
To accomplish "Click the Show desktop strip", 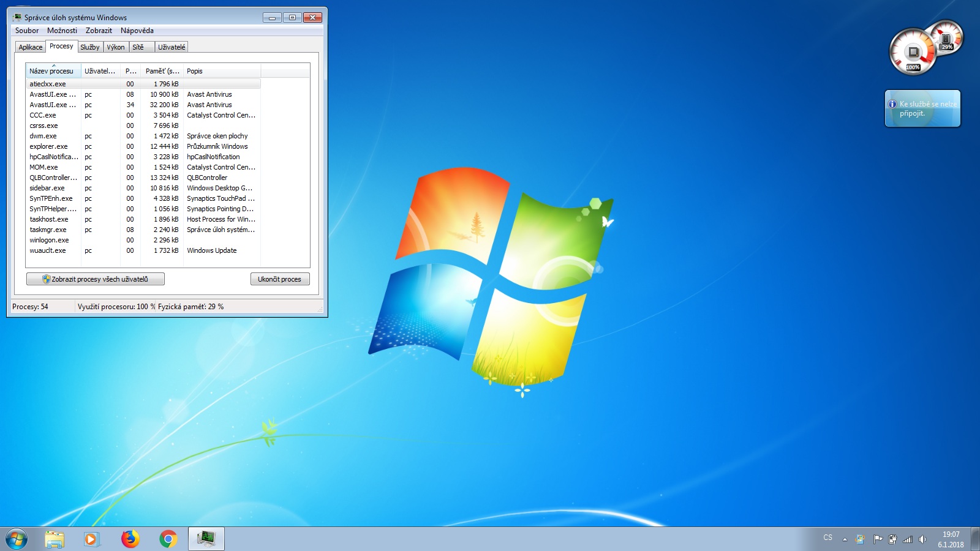I will [x=975, y=539].
